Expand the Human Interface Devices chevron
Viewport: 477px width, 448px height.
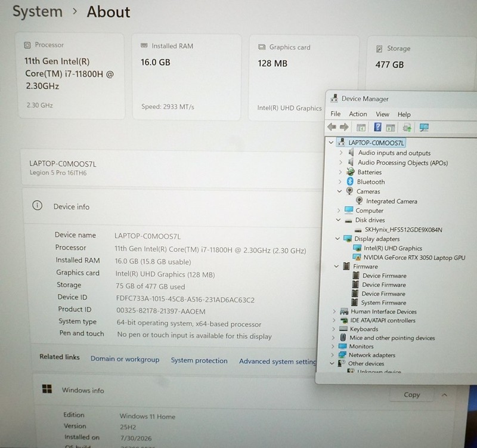[x=334, y=311]
